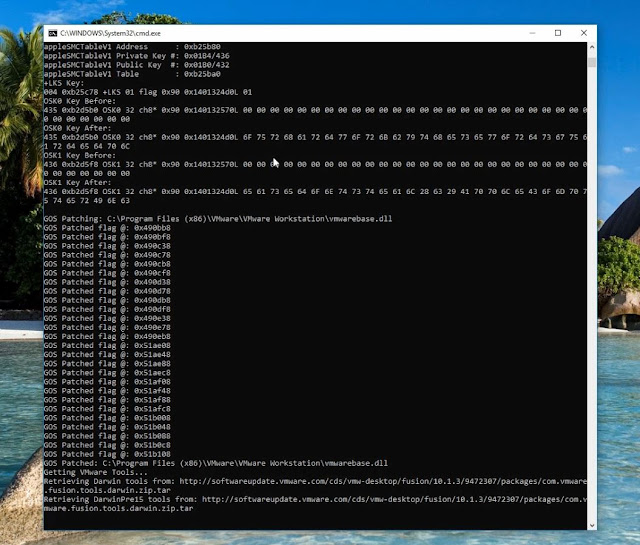This screenshot has width=640, height=545.
Task: Click the 'GOS Patched flag @: 0x490d38' line
Action: click(x=107, y=282)
